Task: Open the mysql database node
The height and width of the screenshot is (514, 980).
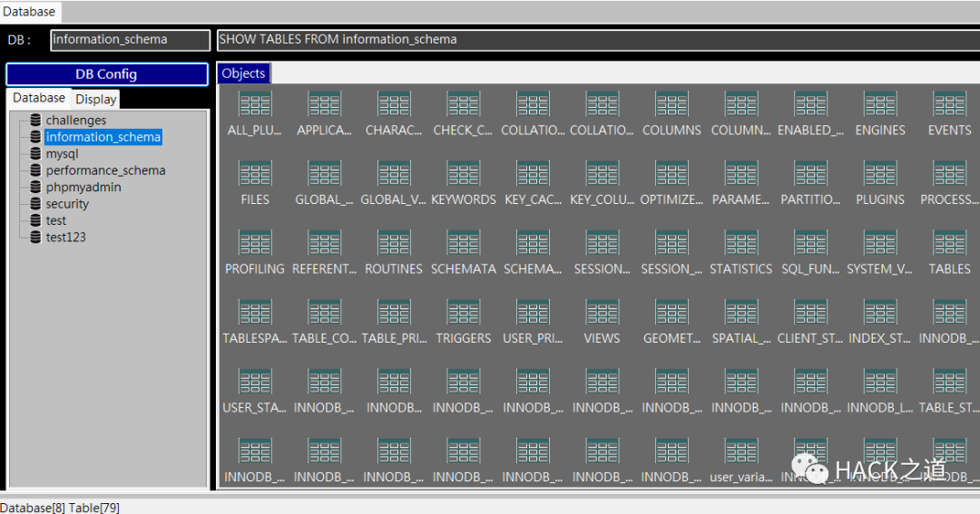Action: pos(62,153)
